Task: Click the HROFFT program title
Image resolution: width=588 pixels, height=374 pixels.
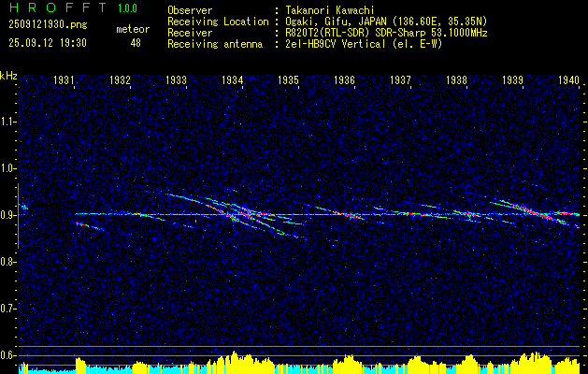Action: 58,7
